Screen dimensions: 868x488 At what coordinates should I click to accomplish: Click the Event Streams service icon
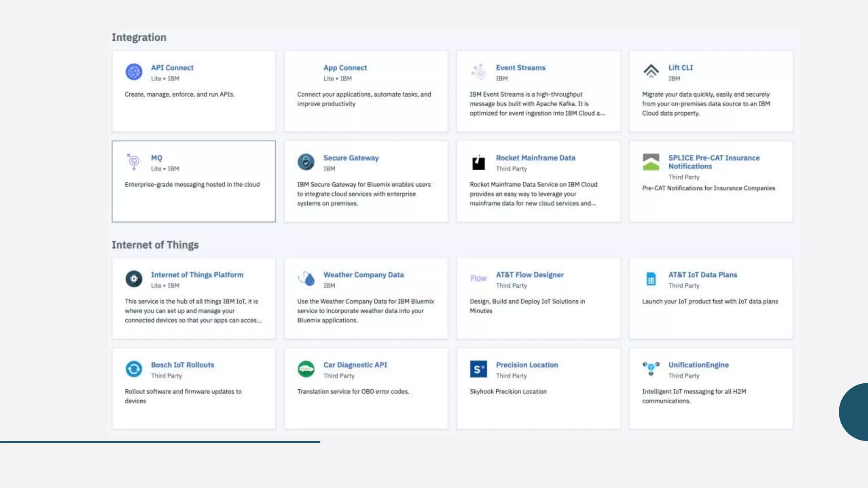coord(479,72)
